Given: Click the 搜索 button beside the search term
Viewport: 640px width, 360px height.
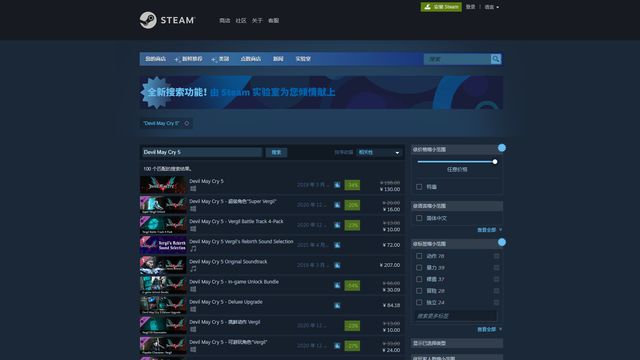Looking at the screenshot, I should tap(276, 152).
